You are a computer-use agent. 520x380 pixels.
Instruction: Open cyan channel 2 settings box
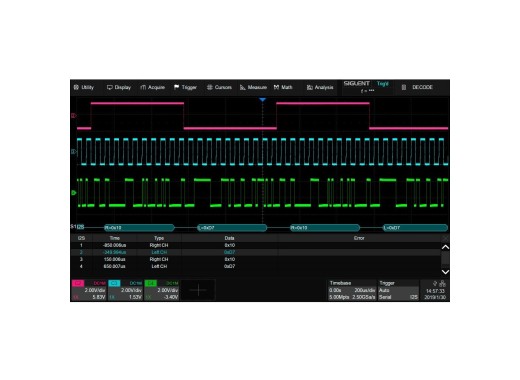125,290
